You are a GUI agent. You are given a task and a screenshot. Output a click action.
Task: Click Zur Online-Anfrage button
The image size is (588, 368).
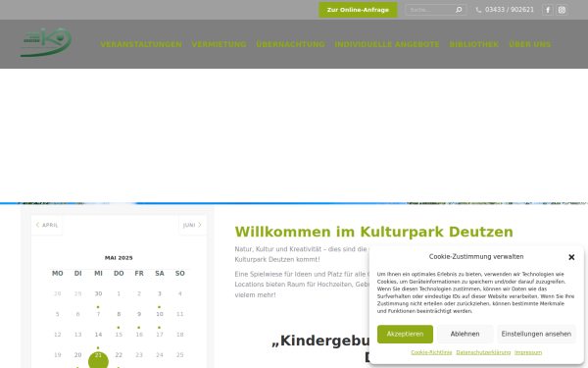(358, 10)
